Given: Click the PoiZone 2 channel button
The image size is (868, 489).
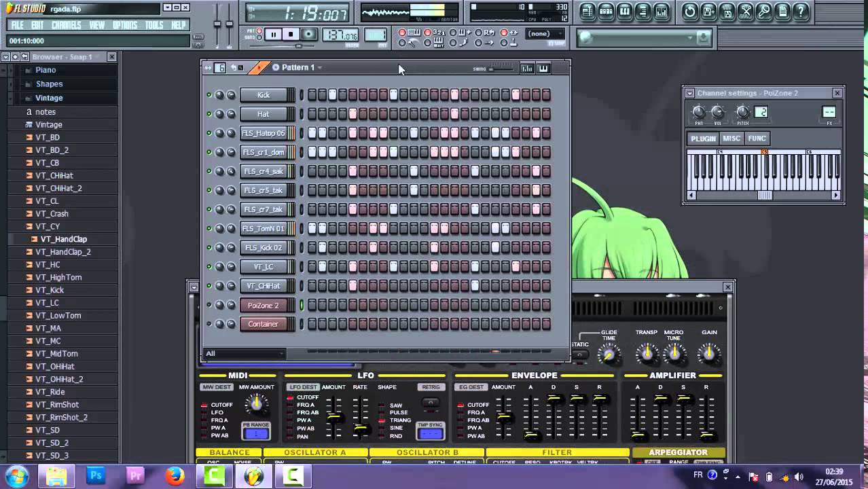Looking at the screenshot, I should pos(264,306).
